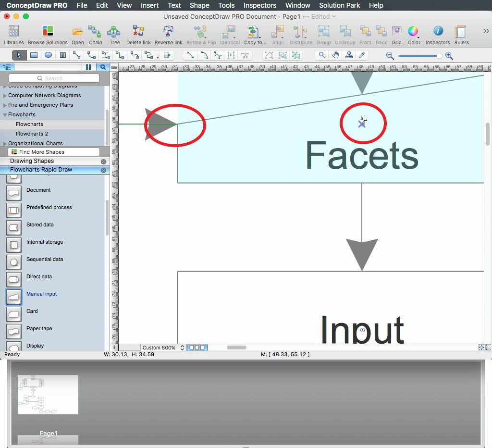This screenshot has width=492, height=448.
Task: Collapse the Flowcharts tree category
Action: click(5, 115)
